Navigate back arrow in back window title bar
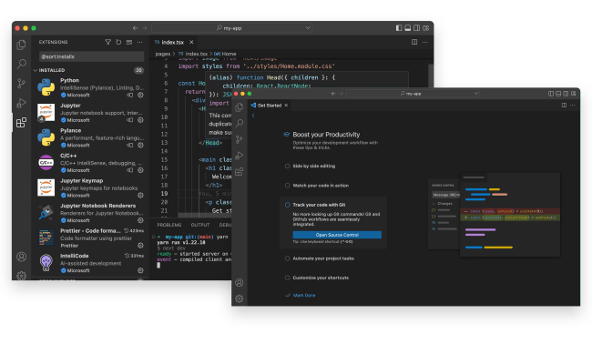 [135, 28]
